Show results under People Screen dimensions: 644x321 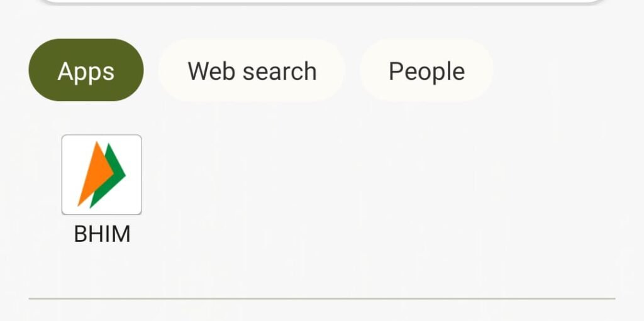(x=426, y=70)
